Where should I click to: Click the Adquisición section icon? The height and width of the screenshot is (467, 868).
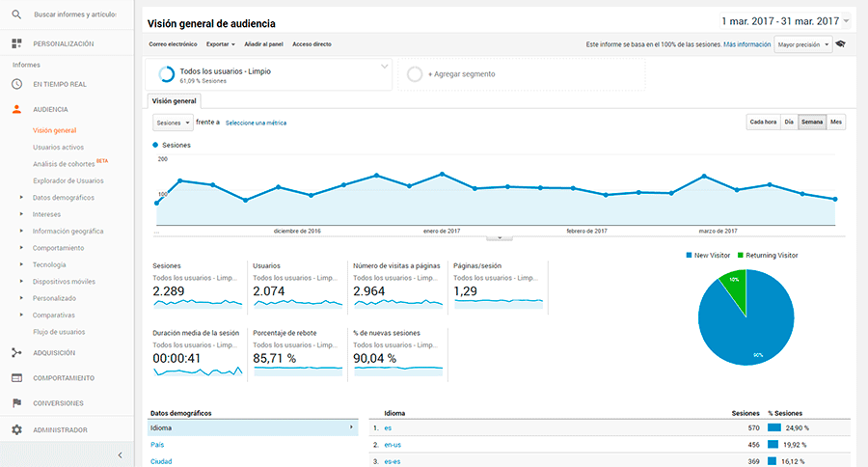pyautogui.click(x=16, y=352)
